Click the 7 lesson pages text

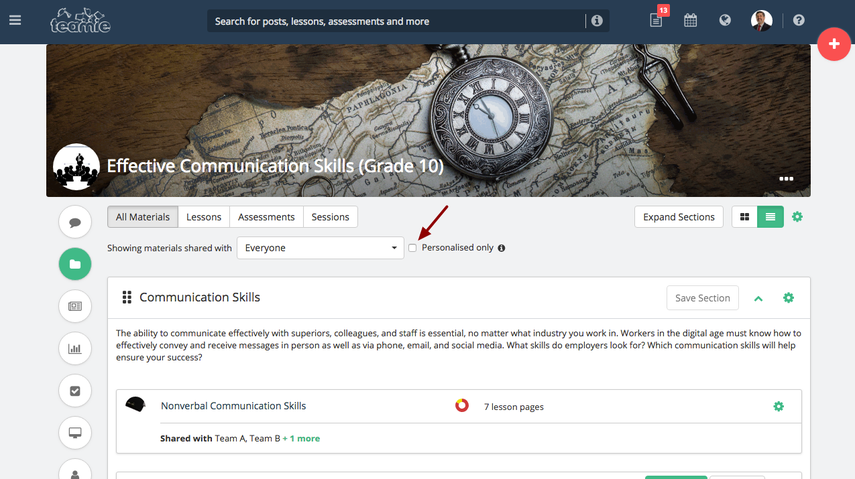coord(514,407)
